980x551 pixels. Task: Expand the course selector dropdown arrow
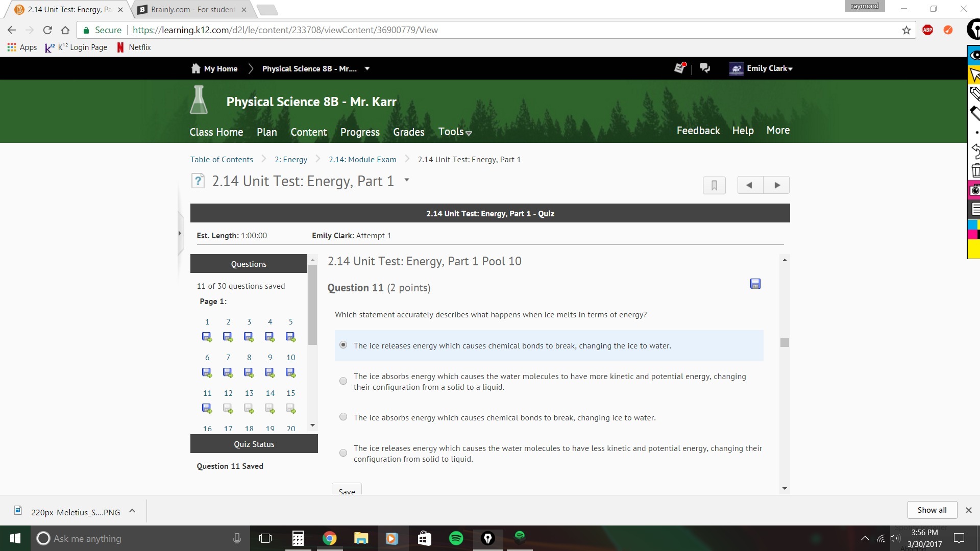367,68
